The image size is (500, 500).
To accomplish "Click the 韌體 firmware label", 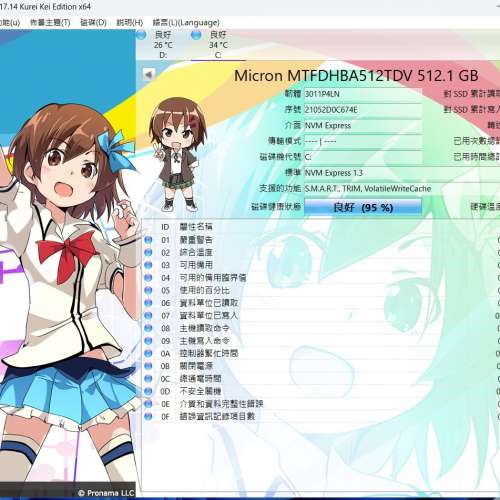I will [x=293, y=94].
